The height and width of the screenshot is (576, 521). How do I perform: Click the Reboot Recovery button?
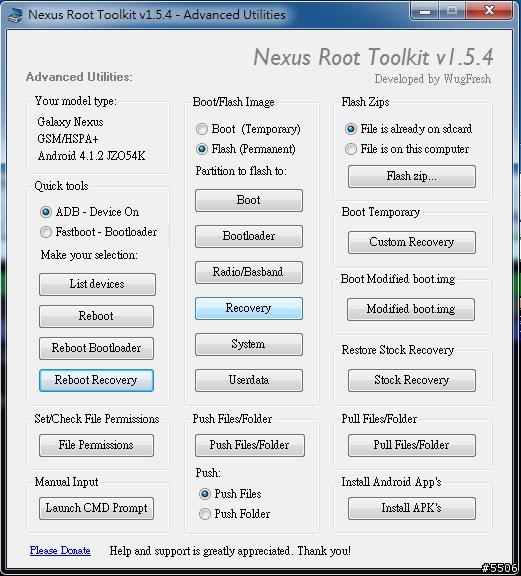coord(96,380)
